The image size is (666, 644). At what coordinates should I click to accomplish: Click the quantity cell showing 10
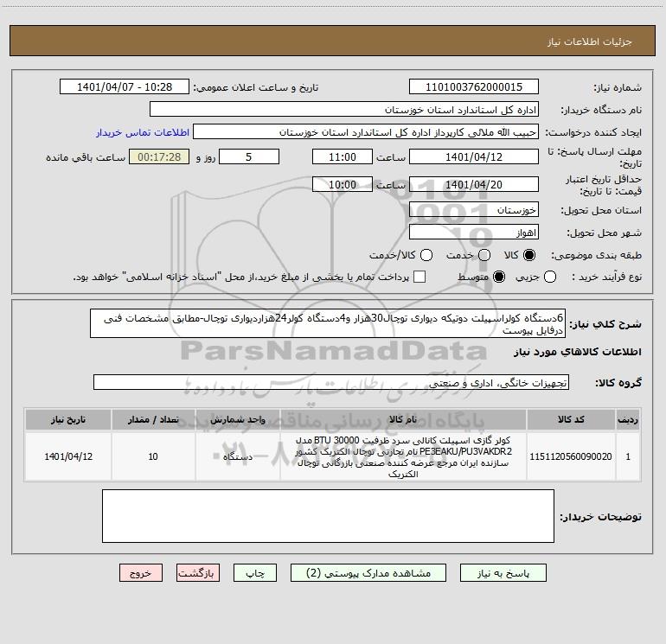click(x=153, y=456)
